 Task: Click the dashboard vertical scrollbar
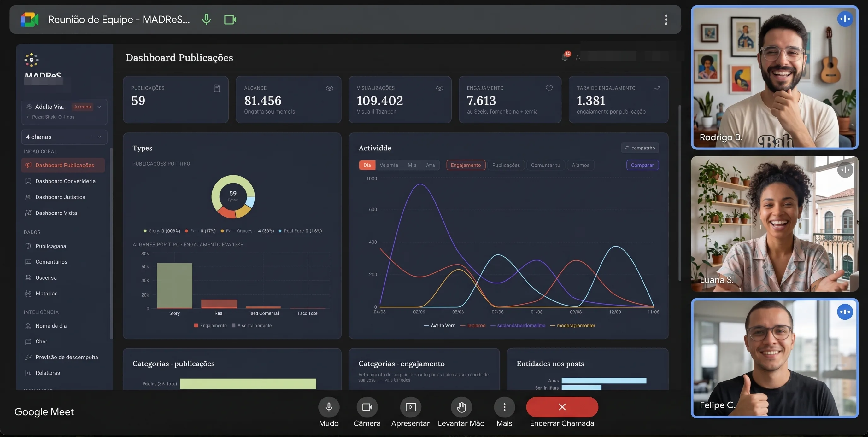point(680,193)
